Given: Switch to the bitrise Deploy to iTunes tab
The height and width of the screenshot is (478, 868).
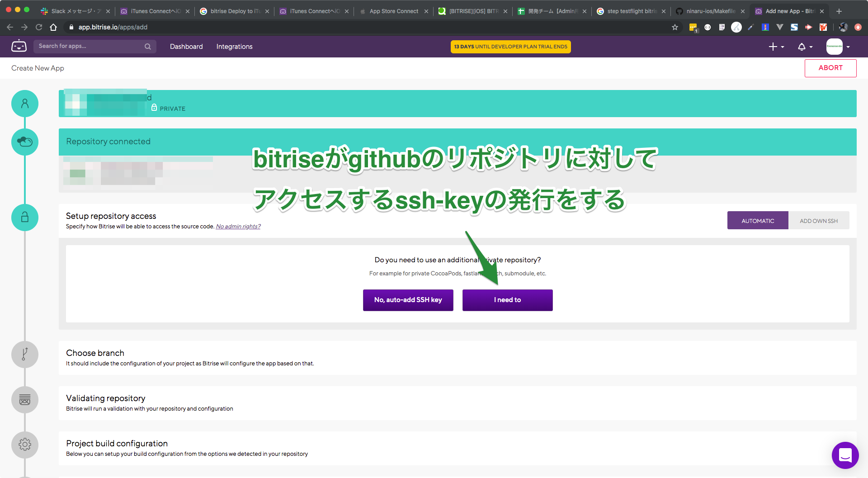Looking at the screenshot, I should 234,11.
